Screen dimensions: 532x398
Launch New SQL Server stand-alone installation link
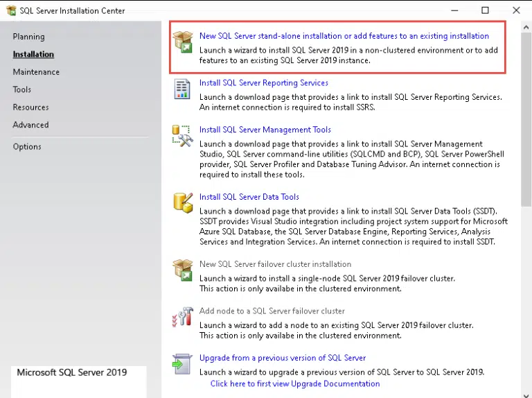(344, 36)
